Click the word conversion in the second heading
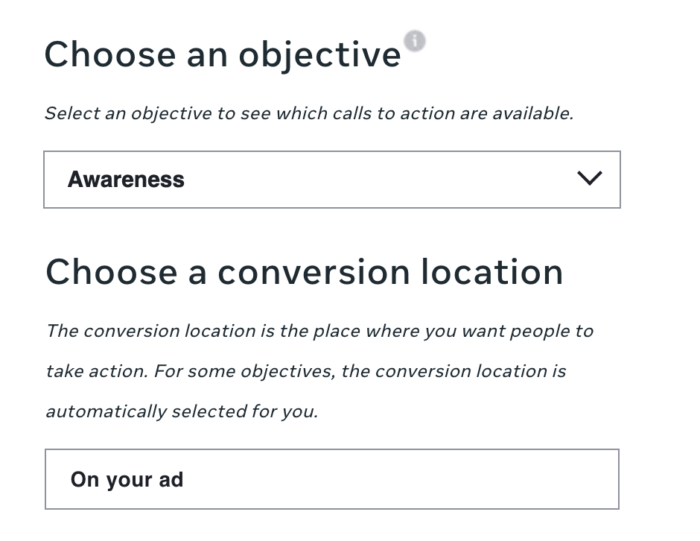The width and height of the screenshot is (700, 541). 313,273
